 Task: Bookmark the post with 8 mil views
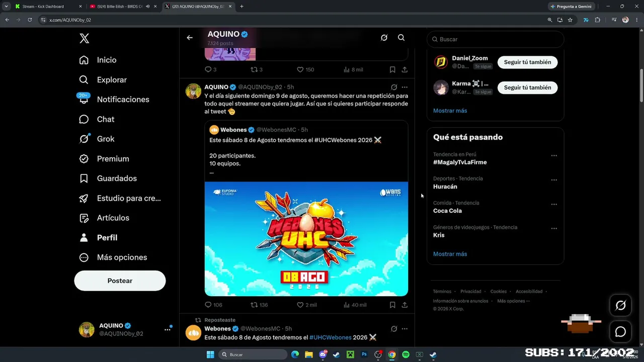(392, 70)
